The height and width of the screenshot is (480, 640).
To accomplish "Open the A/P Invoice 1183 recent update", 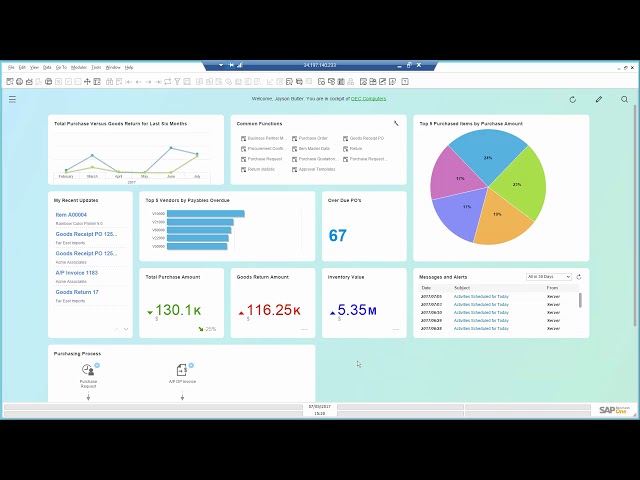I will pos(76,273).
